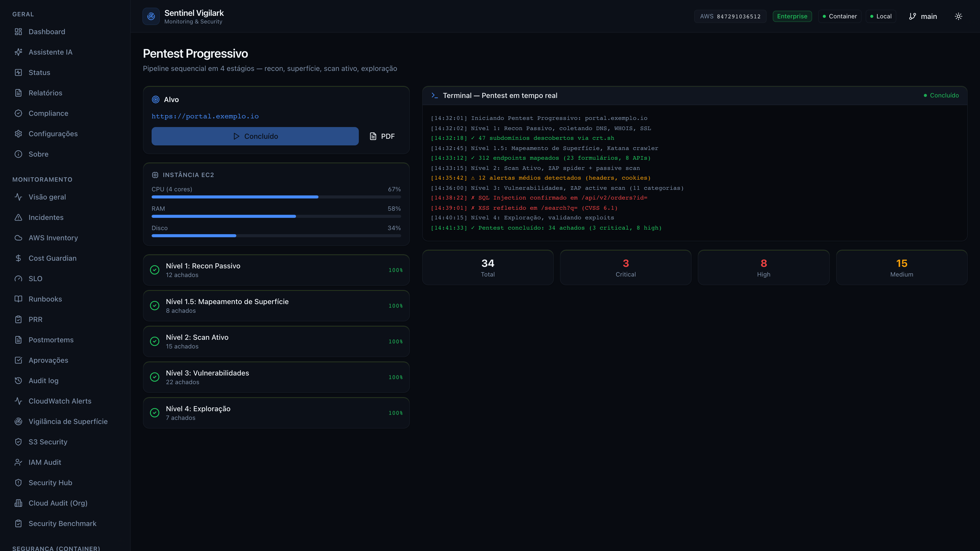Toggle the light/dark theme sun icon
This screenshot has width=980, height=551.
point(958,16)
